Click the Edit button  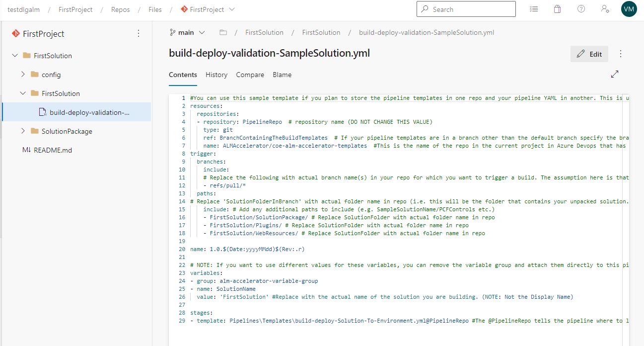pos(589,54)
